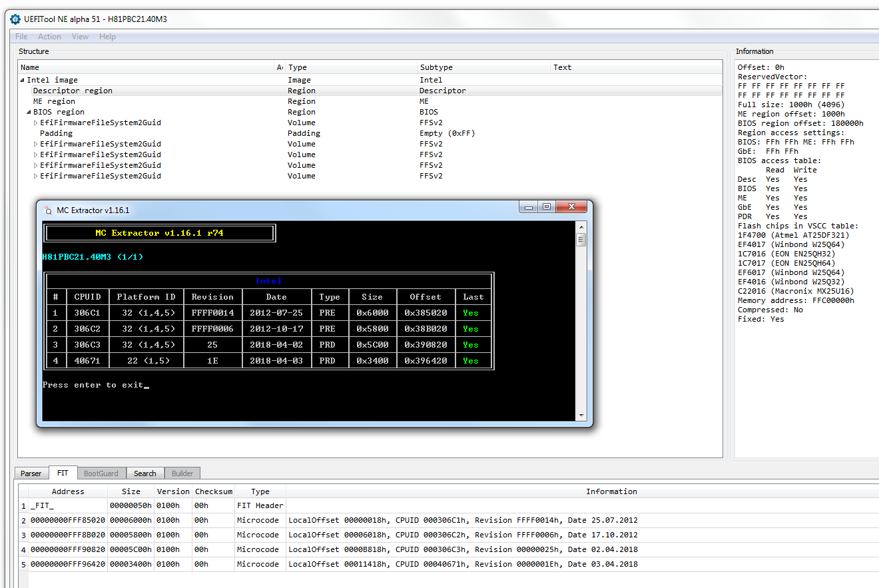Switch to the Parser tab

[31, 473]
